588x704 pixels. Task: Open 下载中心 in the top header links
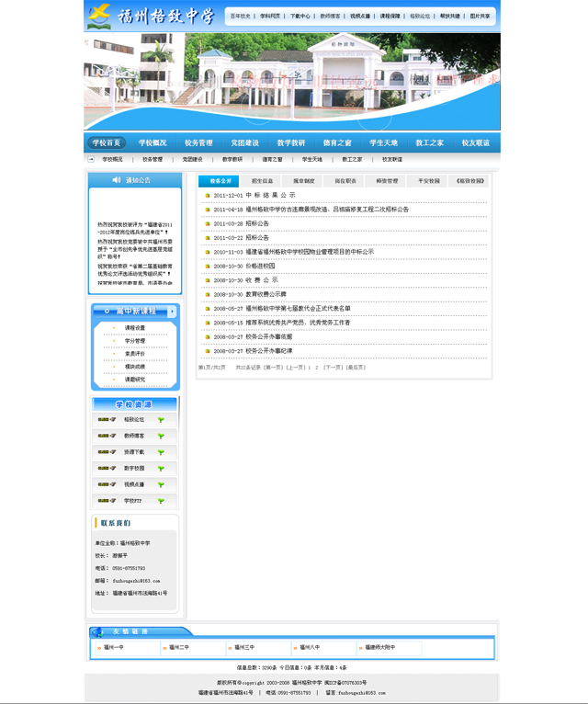coord(300,17)
